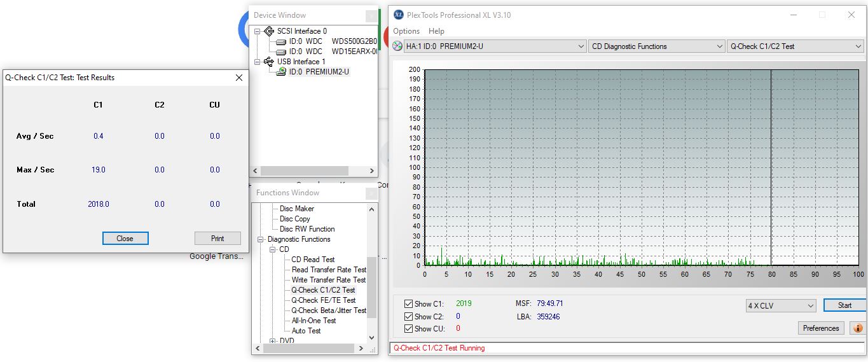868x362 pixels.
Task: Click the LBA value 359246
Action: 548,316
